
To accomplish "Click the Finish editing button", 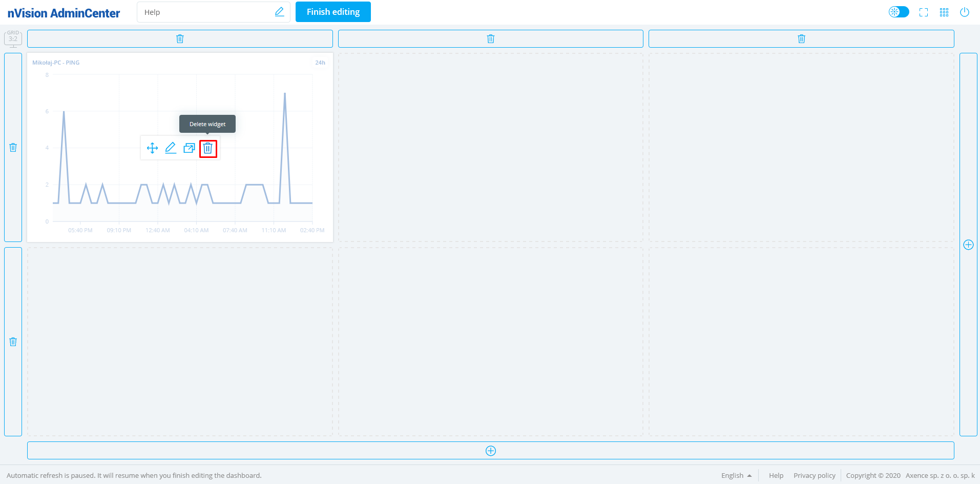I will coord(333,12).
